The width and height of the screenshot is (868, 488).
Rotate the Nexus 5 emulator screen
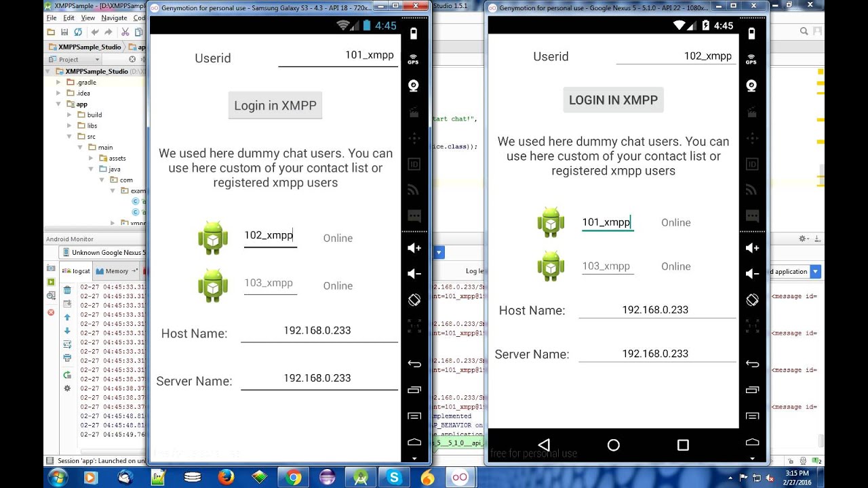point(751,300)
